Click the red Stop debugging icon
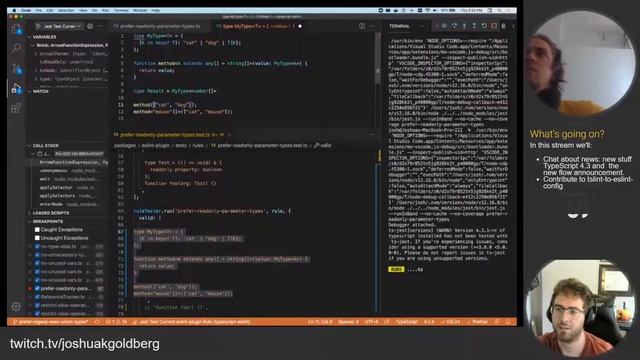This screenshot has height=360, width=640. 494,26
